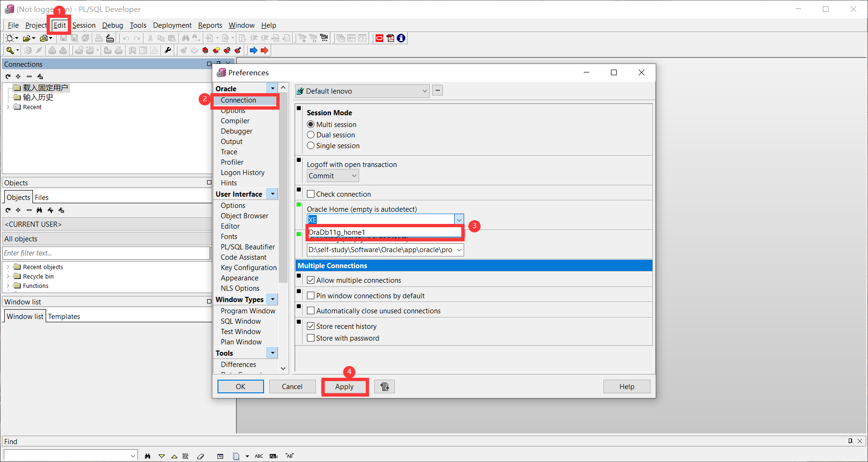This screenshot has height=462, width=868.
Task: Open the Session menu
Action: [84, 25]
